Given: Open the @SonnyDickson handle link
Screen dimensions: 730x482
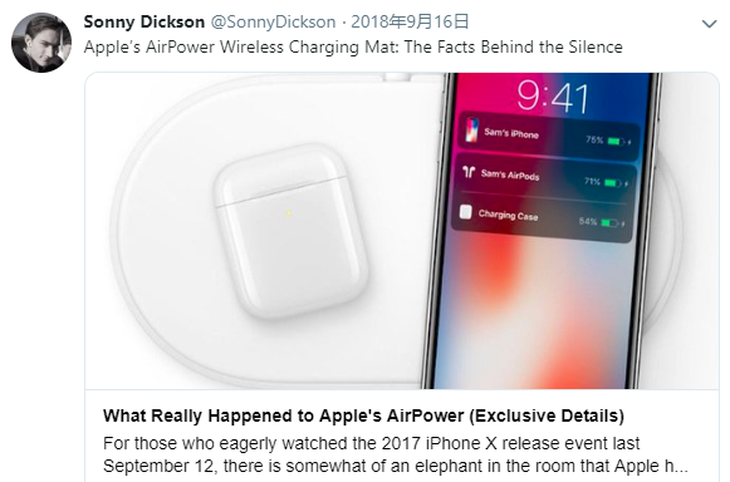Looking at the screenshot, I should (x=273, y=22).
